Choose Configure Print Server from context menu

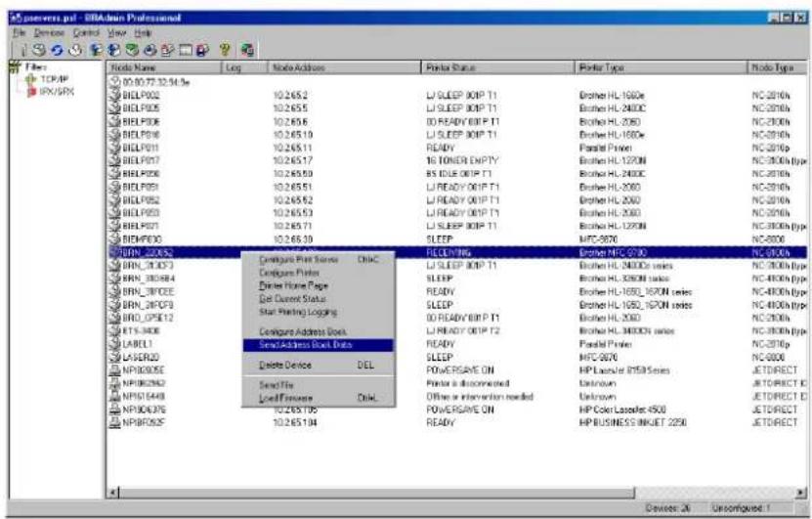tap(318, 259)
